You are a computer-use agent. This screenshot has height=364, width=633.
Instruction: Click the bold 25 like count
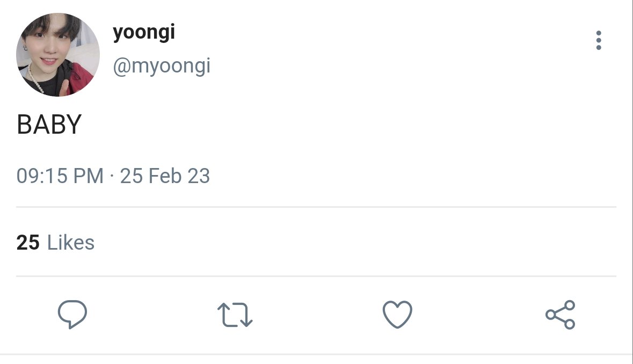[28, 243]
